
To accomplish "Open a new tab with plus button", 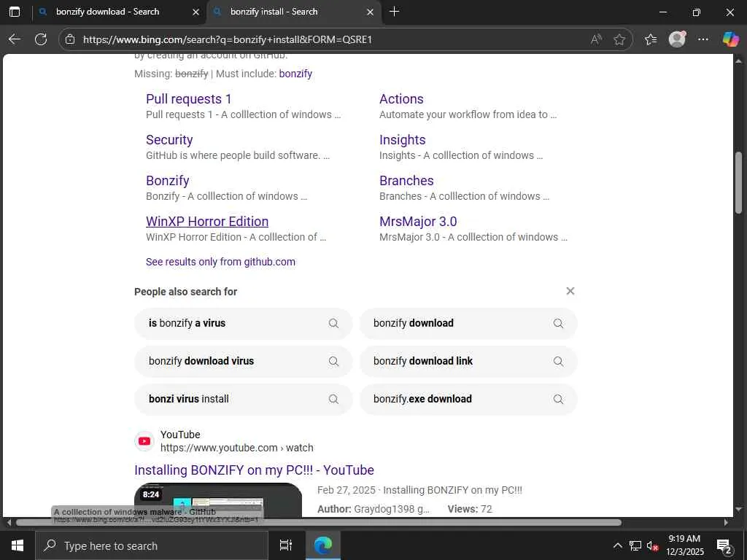I will [395, 12].
